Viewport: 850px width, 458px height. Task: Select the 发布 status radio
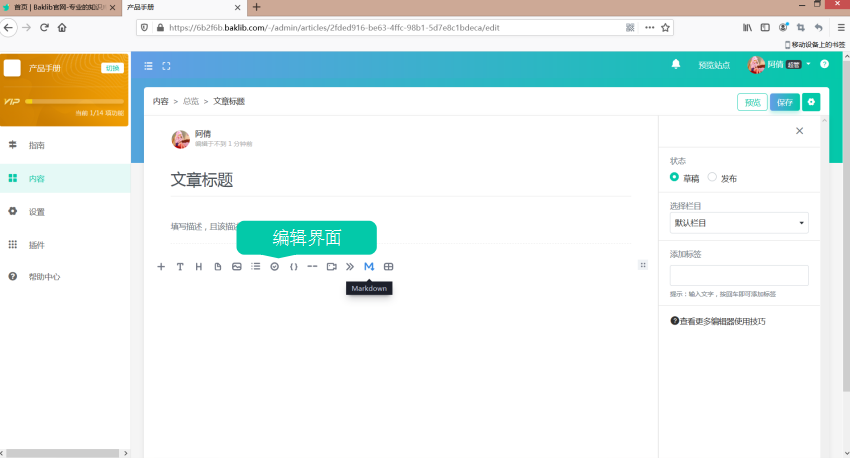pos(712,177)
